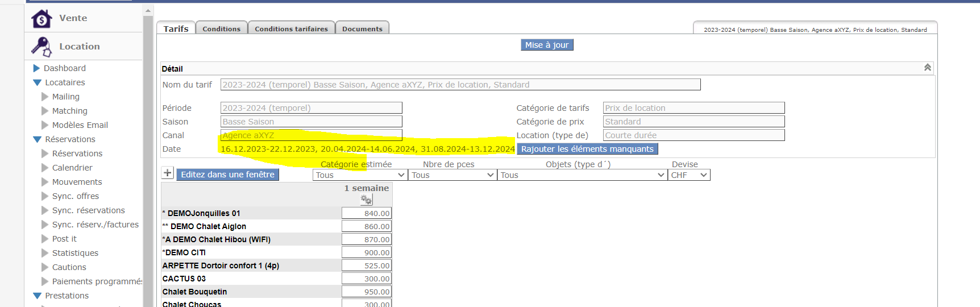This screenshot has height=307, width=980.
Task: Open Statistiques in the sidebar
Action: [75, 253]
